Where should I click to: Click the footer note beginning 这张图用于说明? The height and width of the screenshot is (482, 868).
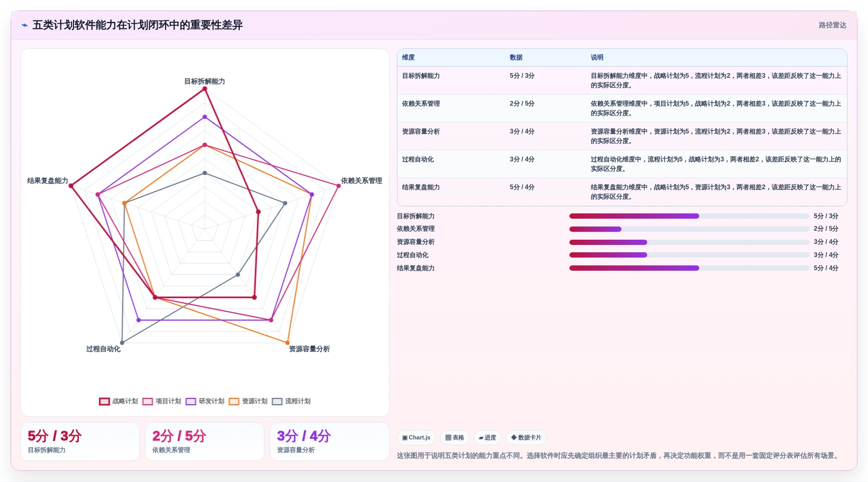point(619,456)
